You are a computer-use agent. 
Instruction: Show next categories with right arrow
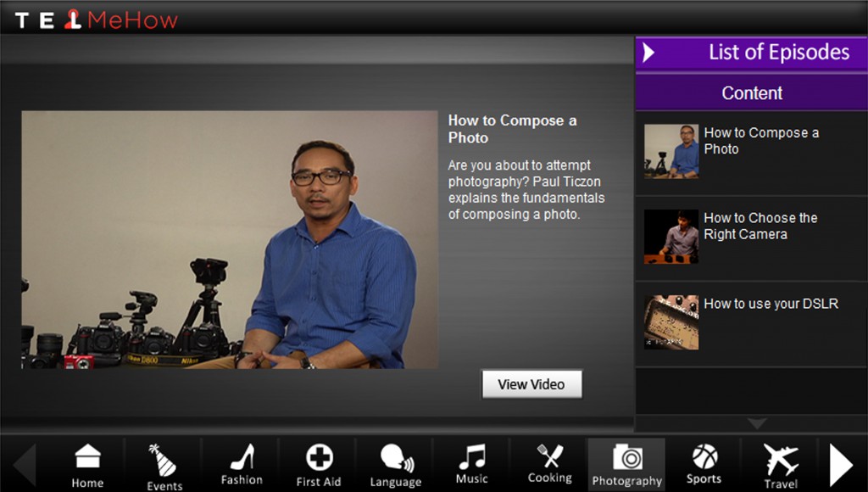(x=842, y=466)
